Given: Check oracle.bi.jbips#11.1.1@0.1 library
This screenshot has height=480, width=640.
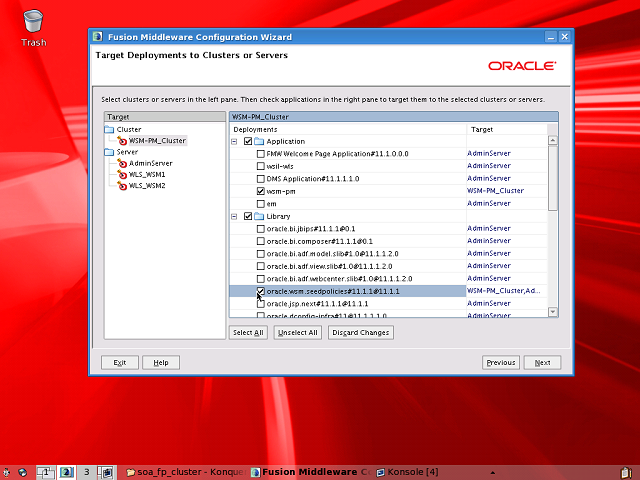Looking at the screenshot, I should point(260,229).
